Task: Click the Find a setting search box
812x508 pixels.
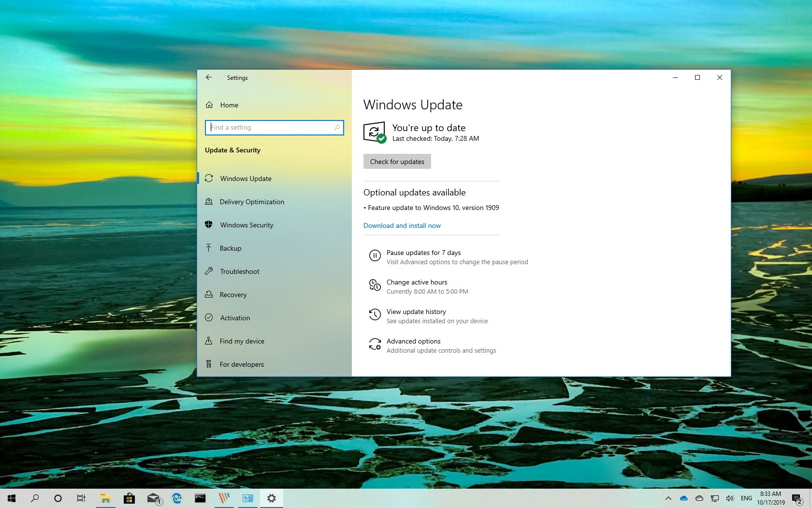Action: pos(274,127)
